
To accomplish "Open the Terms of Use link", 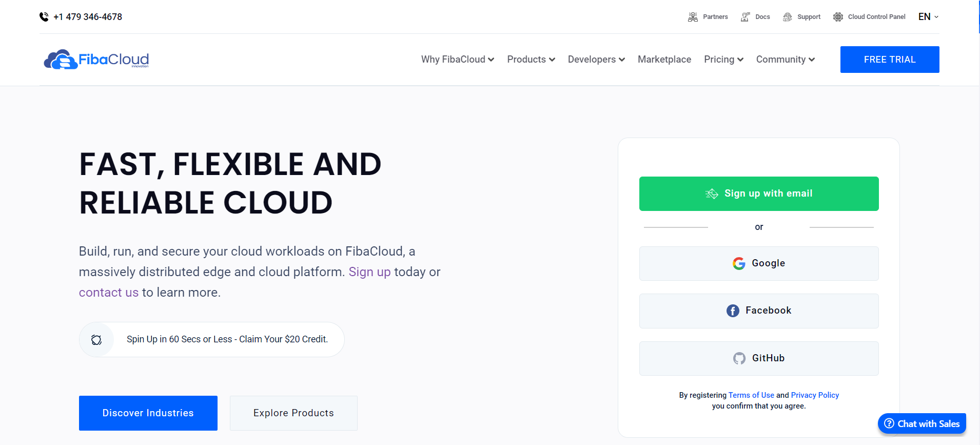I will pos(751,395).
